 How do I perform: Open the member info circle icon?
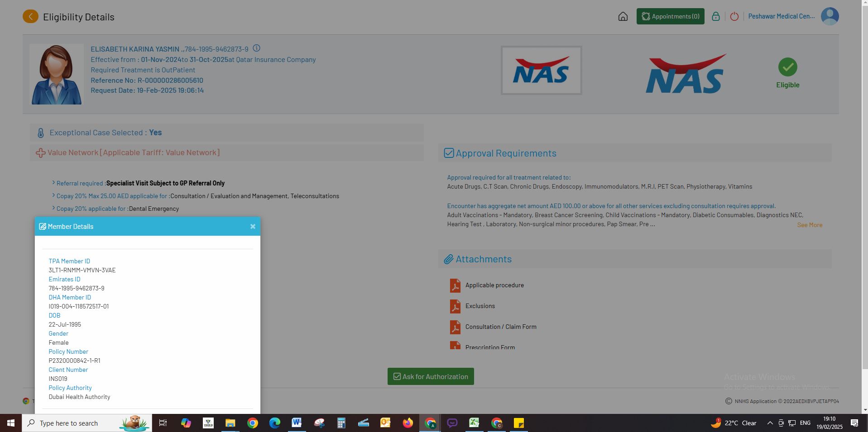pyautogui.click(x=256, y=48)
